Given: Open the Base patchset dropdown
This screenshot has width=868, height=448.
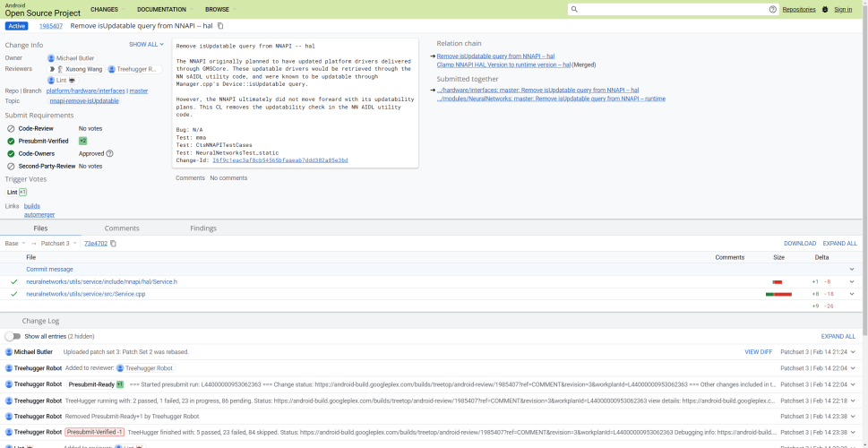Looking at the screenshot, I should coord(15,243).
